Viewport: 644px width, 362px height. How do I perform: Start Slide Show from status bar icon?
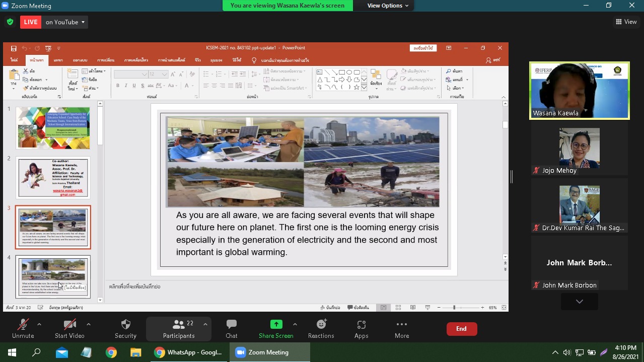click(x=427, y=308)
